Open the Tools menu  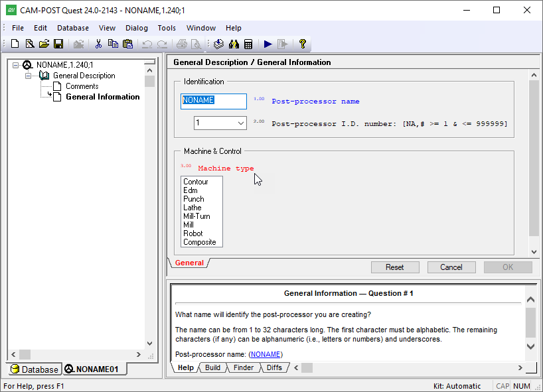click(x=167, y=28)
